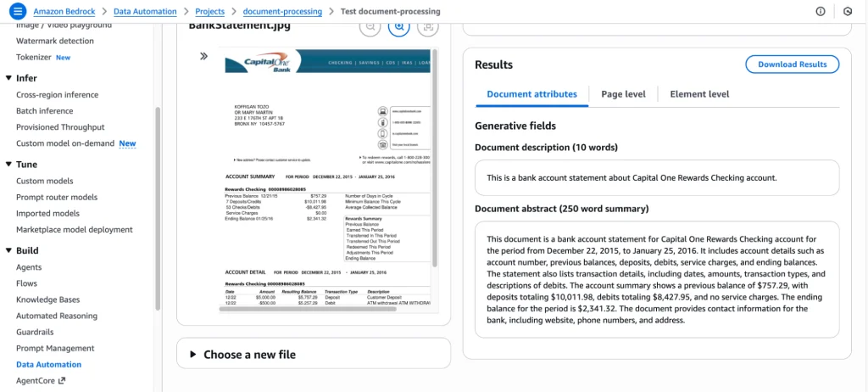Click the New badge beside Custom model on-demand

tap(127, 143)
